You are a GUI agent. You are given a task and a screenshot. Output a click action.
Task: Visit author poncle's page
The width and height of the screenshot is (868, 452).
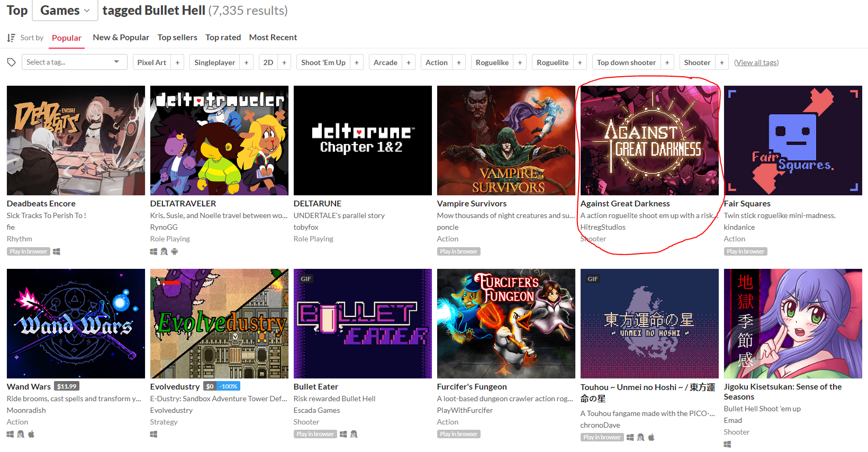[x=448, y=227]
